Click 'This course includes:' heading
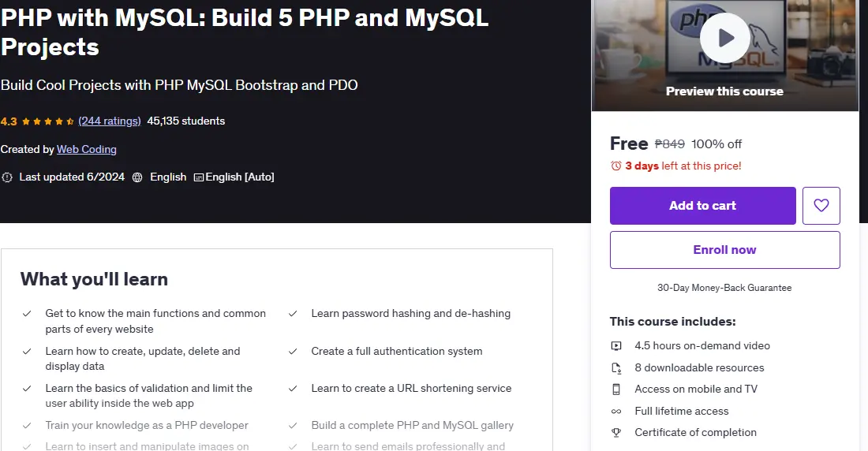Image resolution: width=868 pixels, height=451 pixels. 672,322
